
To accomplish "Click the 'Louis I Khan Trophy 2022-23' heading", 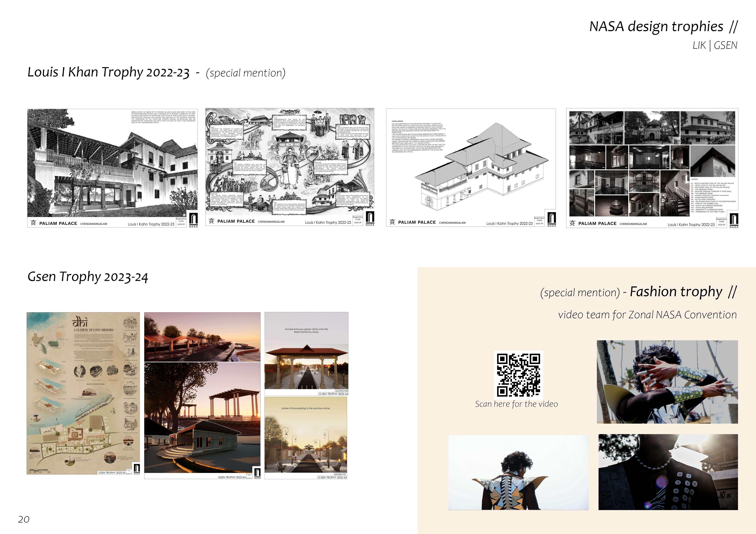I will [x=109, y=72].
